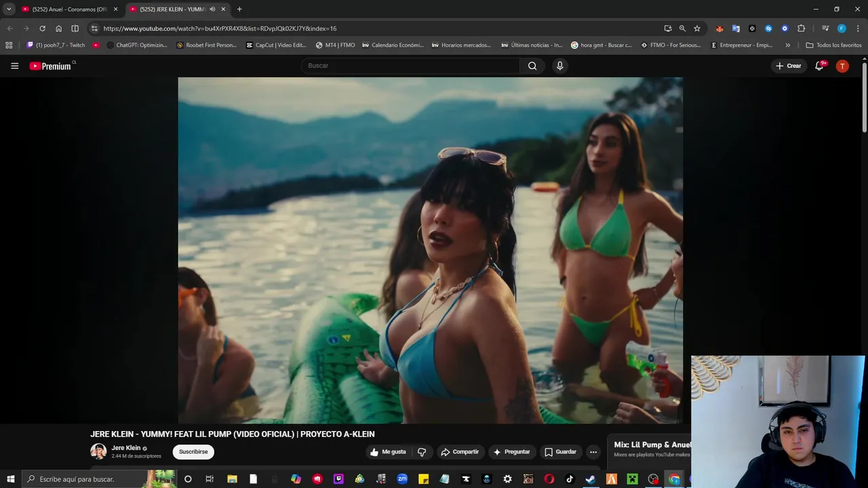Open the YouTube account avatar menu

842,66
